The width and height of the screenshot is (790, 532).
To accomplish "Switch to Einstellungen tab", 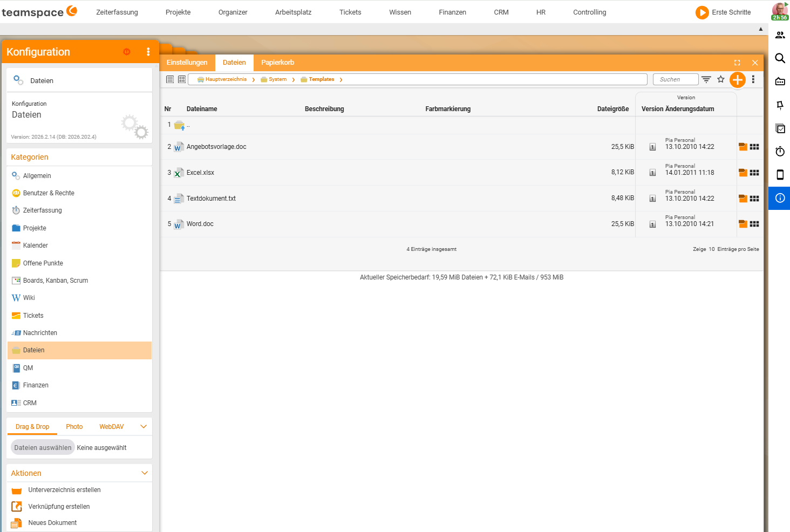I will click(187, 63).
